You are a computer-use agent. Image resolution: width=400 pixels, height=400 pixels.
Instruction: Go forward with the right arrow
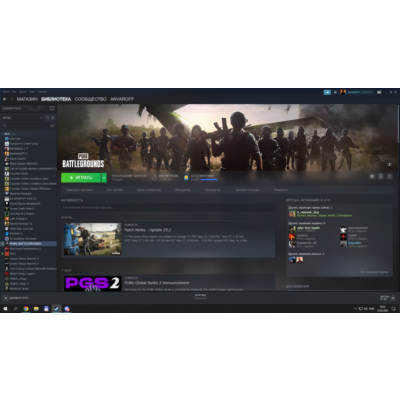[x=11, y=99]
